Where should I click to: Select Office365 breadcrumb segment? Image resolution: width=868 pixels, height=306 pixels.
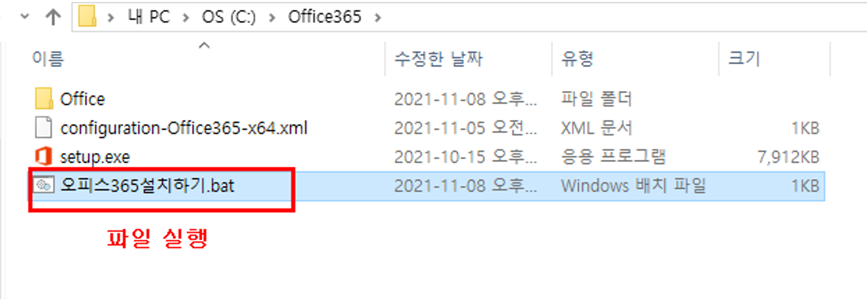[x=324, y=17]
